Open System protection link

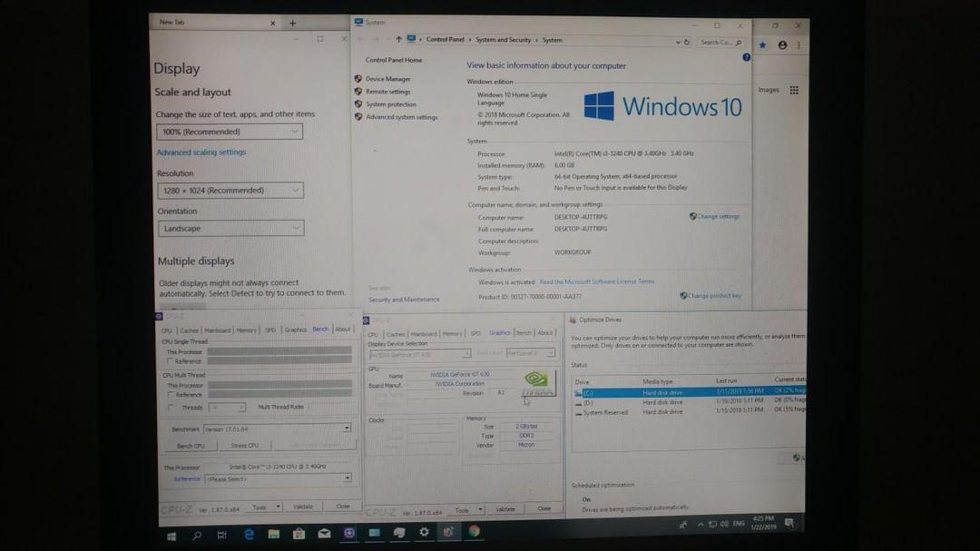click(x=390, y=104)
